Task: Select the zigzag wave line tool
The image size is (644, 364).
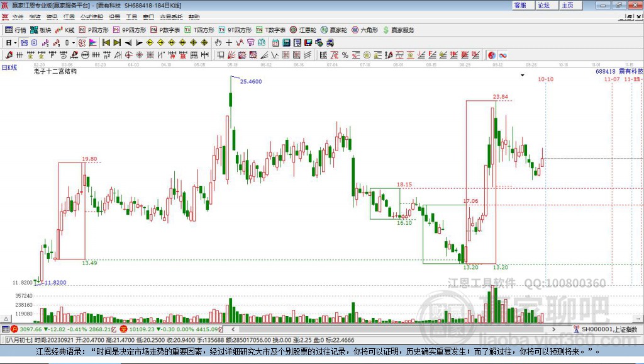Action: pos(275,55)
